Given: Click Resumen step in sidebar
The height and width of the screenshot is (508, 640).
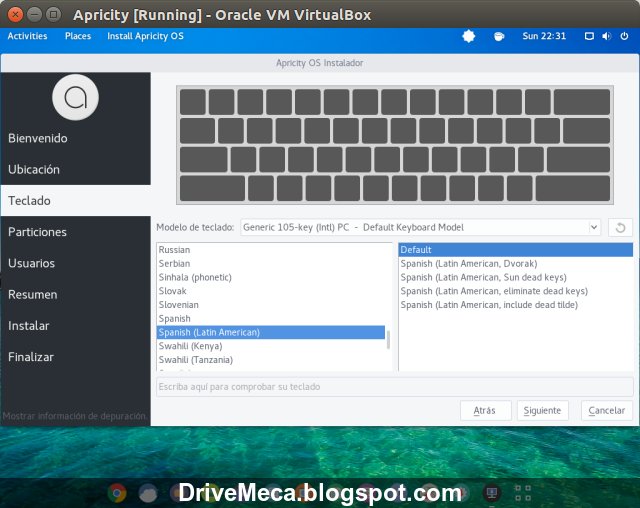Looking at the screenshot, I should (x=76, y=294).
